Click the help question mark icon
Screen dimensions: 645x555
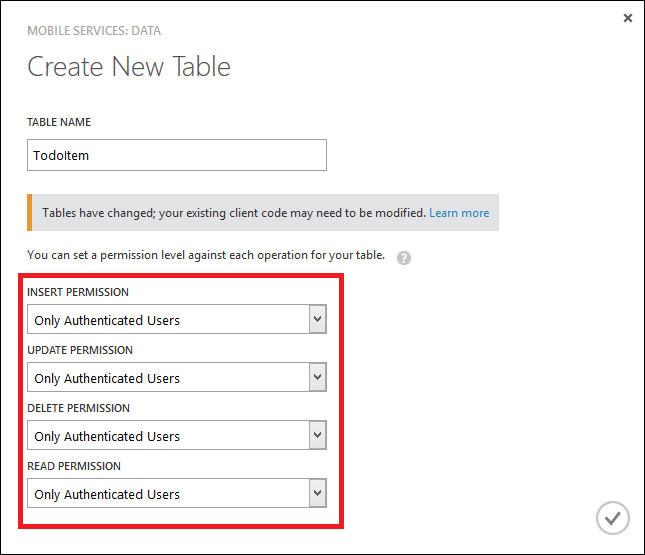(404, 258)
